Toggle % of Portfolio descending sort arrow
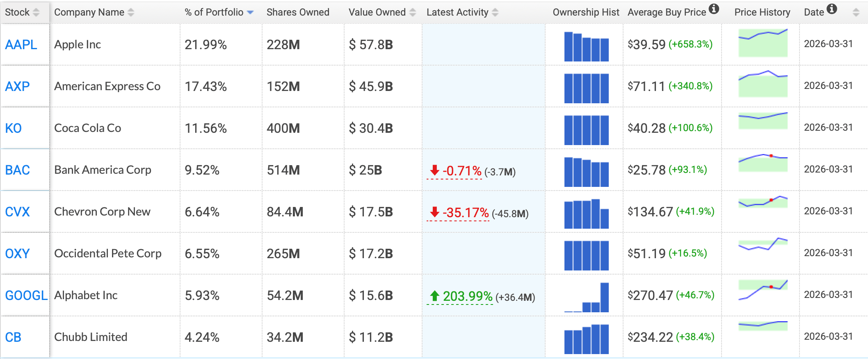 pos(250,13)
